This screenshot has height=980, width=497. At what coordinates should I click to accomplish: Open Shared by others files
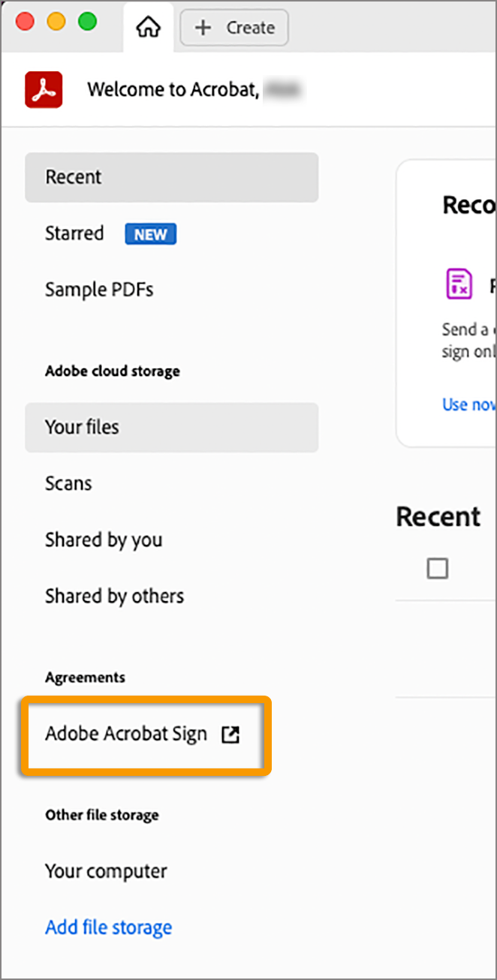point(114,596)
